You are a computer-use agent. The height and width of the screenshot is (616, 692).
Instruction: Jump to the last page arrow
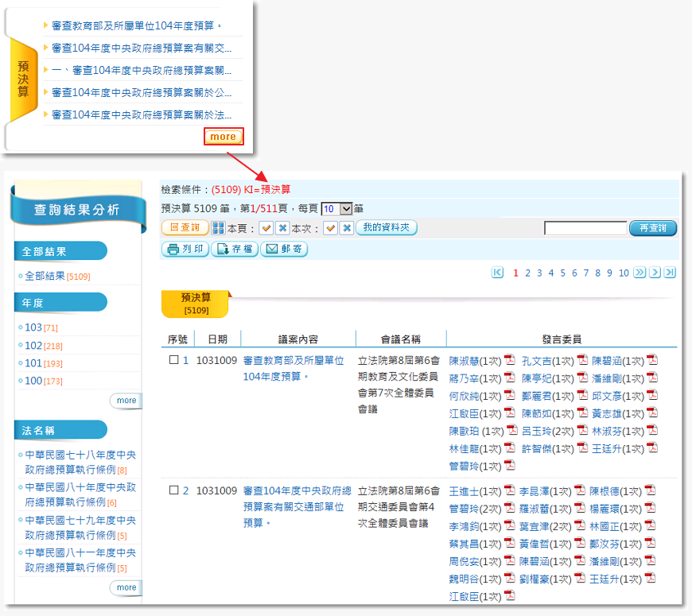670,273
